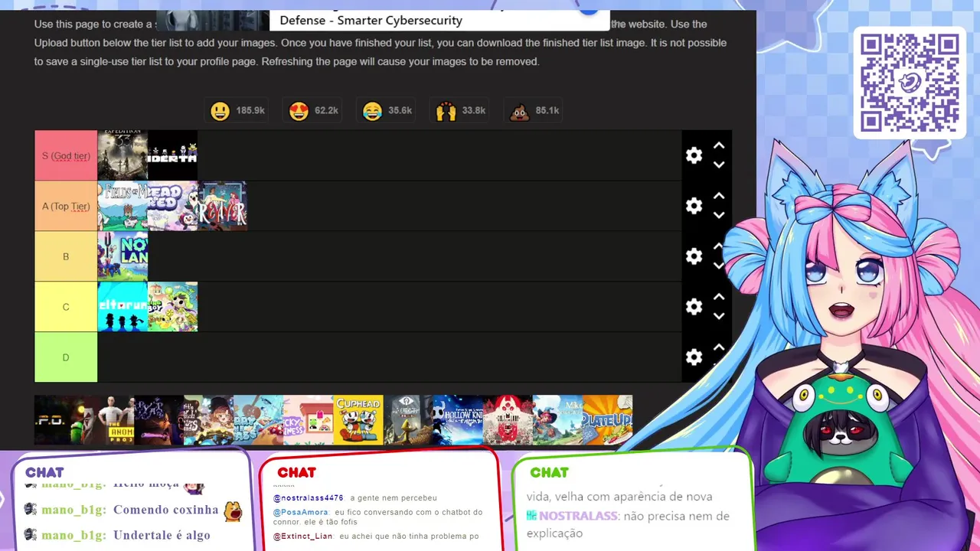The image size is (980, 551).
Task: Select the Cult of the Lamb image
Action: click(508, 420)
